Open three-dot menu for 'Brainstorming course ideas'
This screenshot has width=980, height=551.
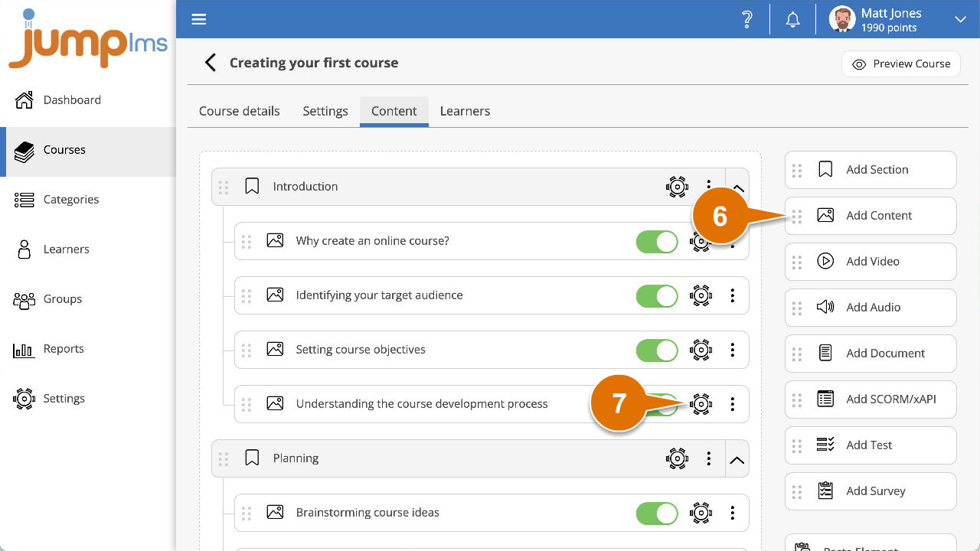(x=733, y=514)
